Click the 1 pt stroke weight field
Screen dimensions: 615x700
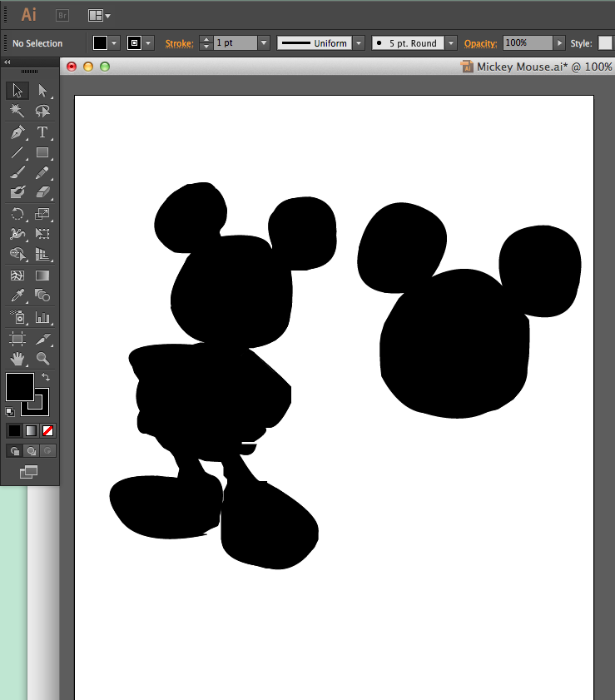click(236, 43)
